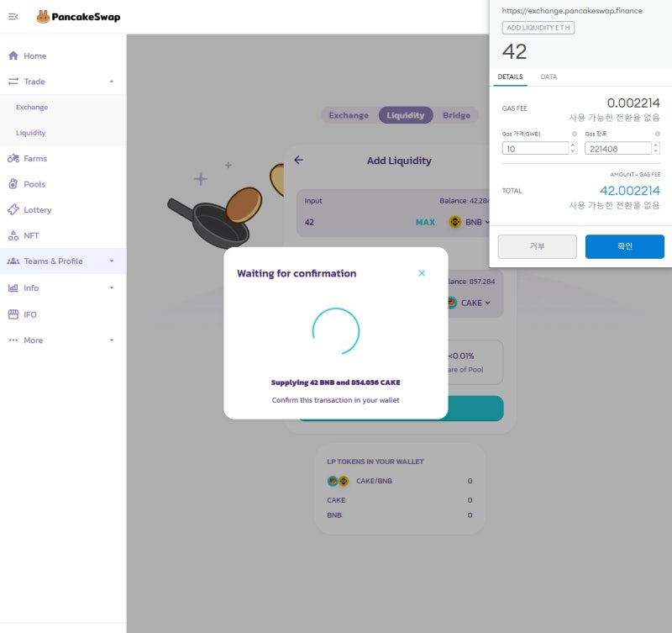This screenshot has height=633, width=672.
Task: Open the CAKE token selector dropdown
Action: 470,303
